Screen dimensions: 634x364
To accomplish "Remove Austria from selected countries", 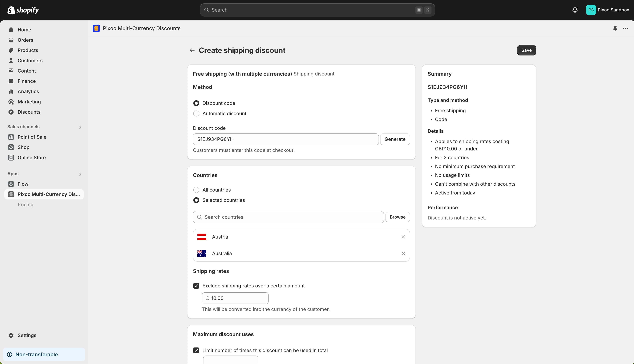I will pos(403,237).
